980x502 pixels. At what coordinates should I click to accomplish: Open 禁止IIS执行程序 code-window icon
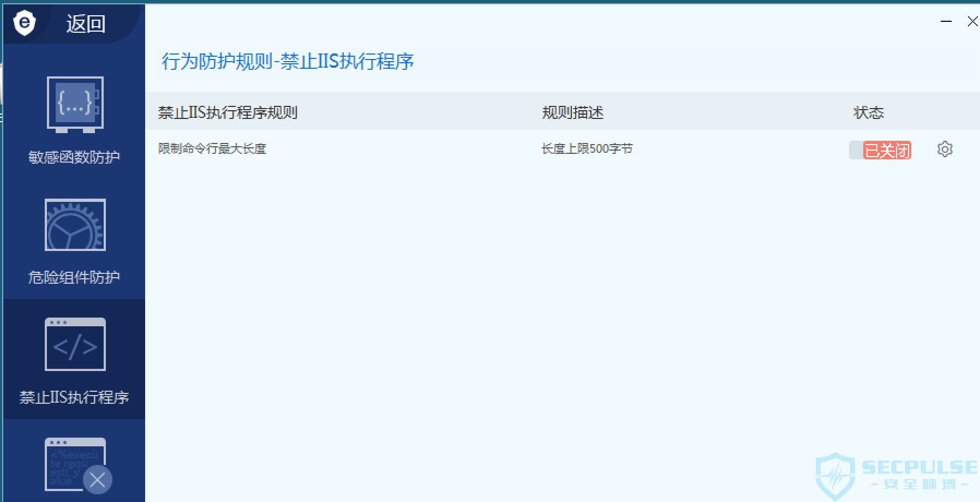(75, 344)
